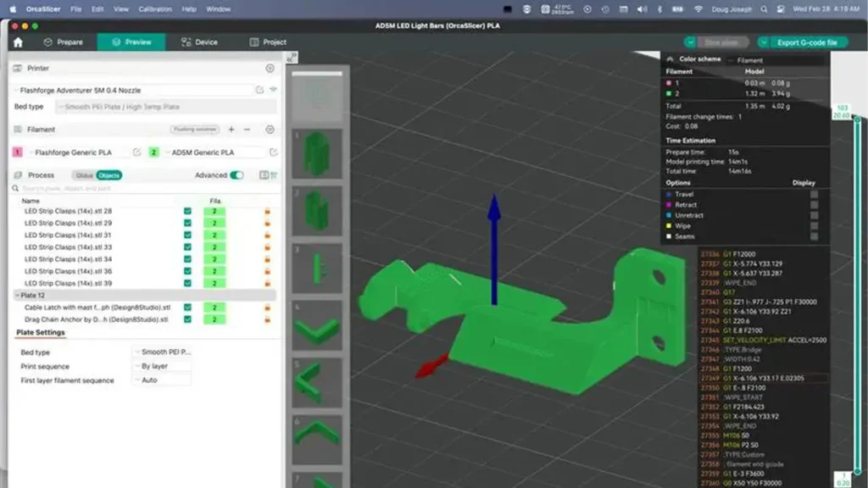
Task: Select the Objects process mode
Action: pos(109,175)
